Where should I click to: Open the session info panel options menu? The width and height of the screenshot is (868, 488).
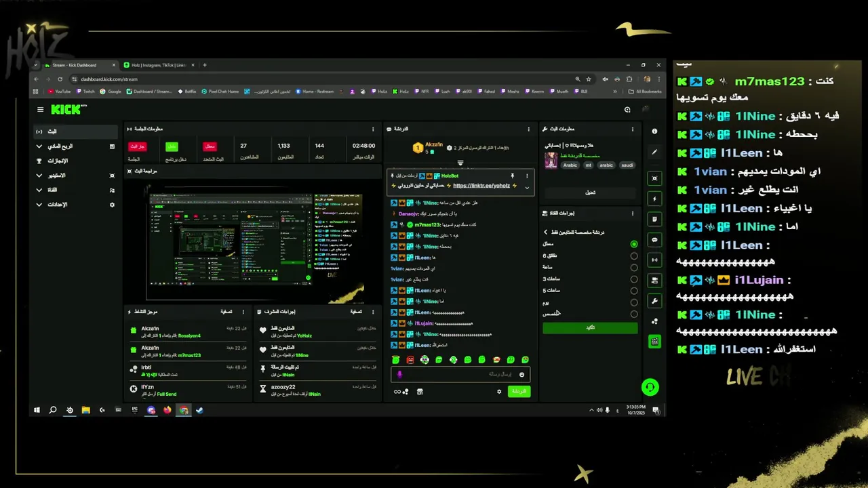[372, 129]
